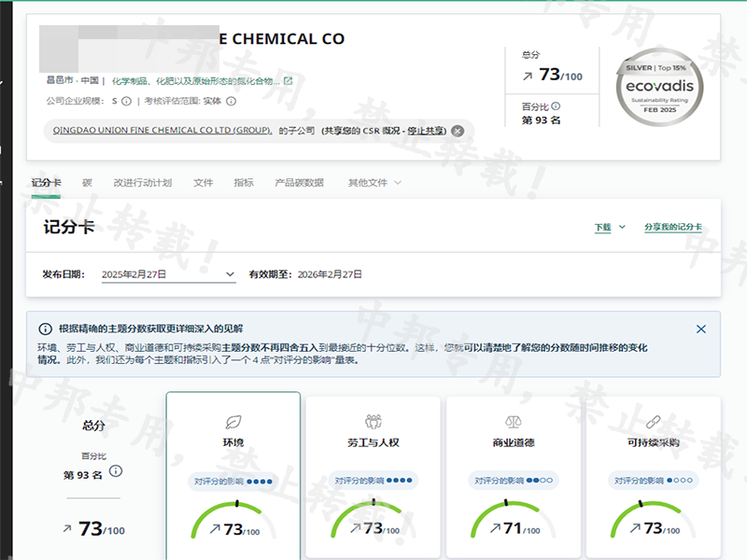Go to the 产品碳数据 tab
The width and height of the screenshot is (747, 560).
tap(299, 183)
